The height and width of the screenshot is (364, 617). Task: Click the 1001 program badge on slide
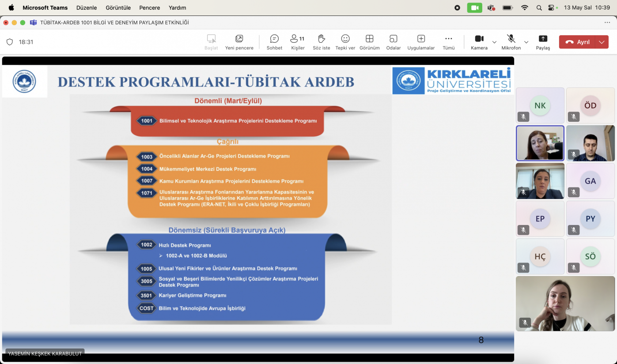[147, 121]
